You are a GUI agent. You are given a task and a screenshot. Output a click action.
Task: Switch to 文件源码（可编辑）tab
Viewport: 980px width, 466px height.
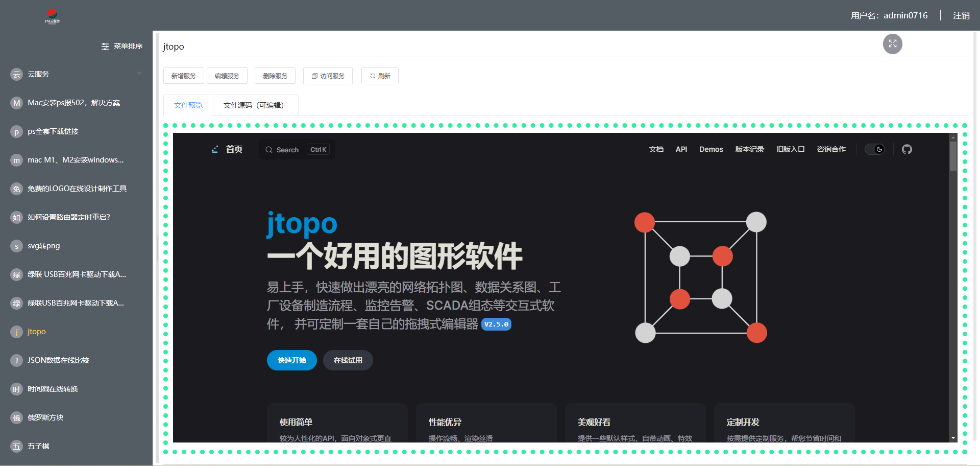click(x=255, y=105)
